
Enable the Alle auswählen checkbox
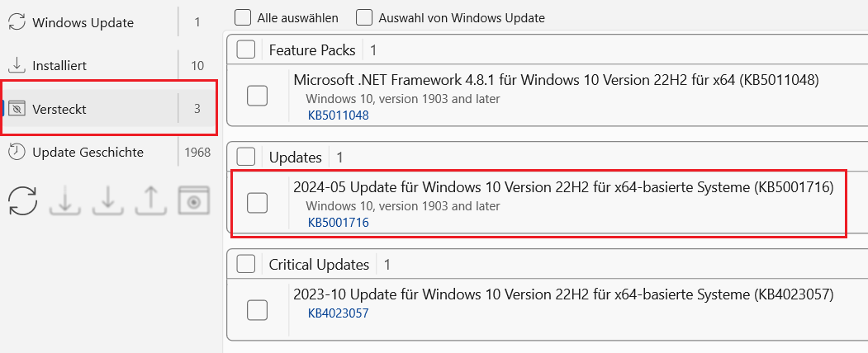coord(243,17)
